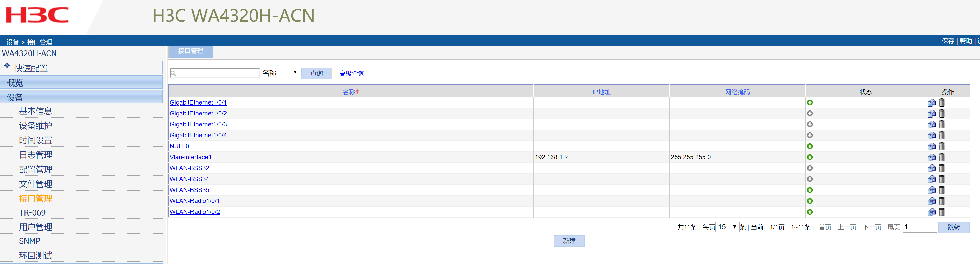Open SNMP in the sidebar
The height and width of the screenshot is (264, 980).
(29, 241)
